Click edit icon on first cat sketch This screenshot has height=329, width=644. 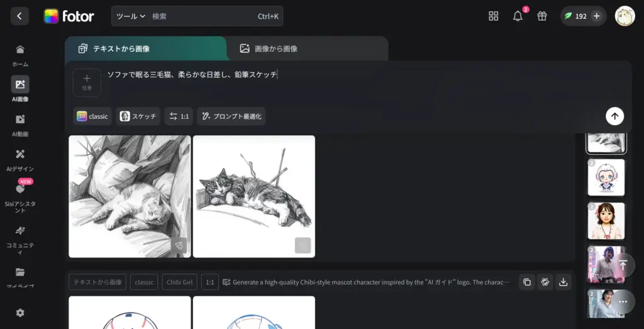[x=179, y=245]
